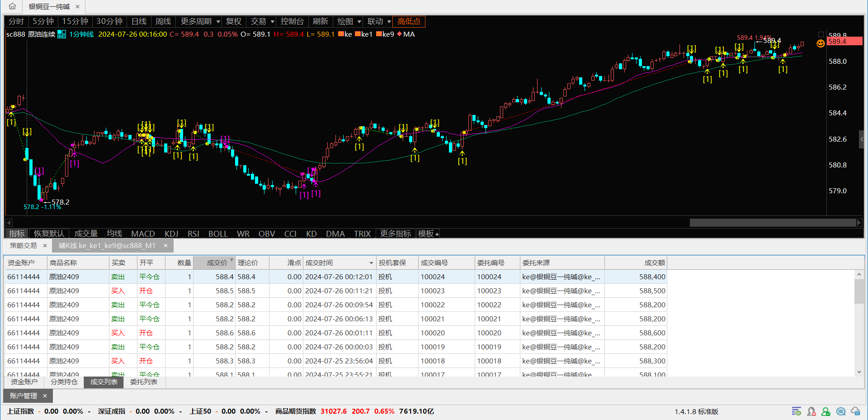Click the red MA diamond marker
868x420 pixels.
point(399,34)
